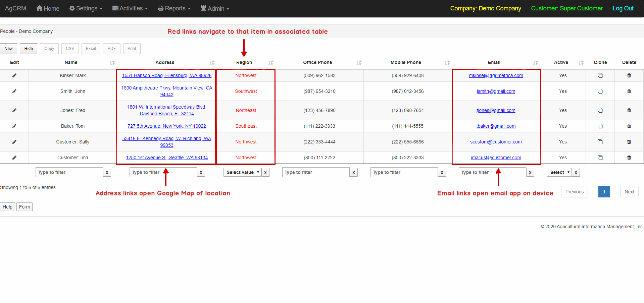
Task: Open the Region 'Select value' dropdown
Action: pyautogui.click(x=242, y=172)
